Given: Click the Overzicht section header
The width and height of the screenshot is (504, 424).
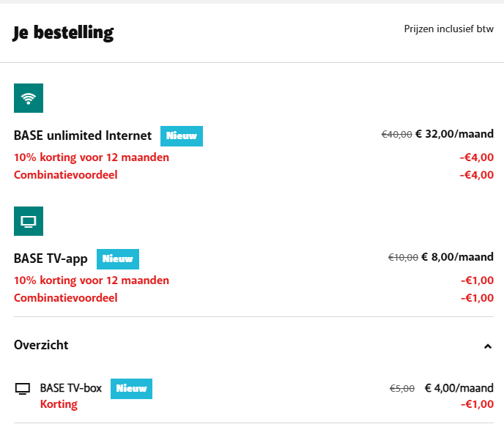Looking at the screenshot, I should coord(41,345).
